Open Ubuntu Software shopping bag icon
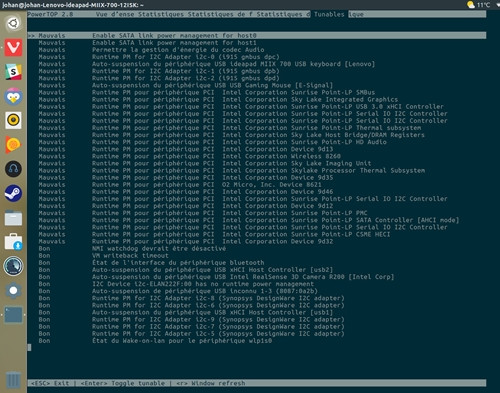500x393 pixels. [13, 242]
